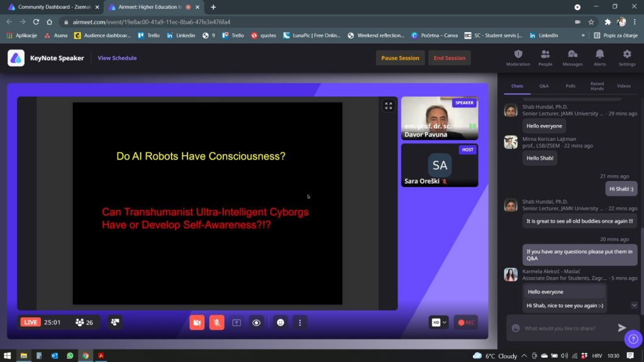Open WhatsApp from taskbar
This screenshot has height=362, width=644.
(x=70, y=356)
